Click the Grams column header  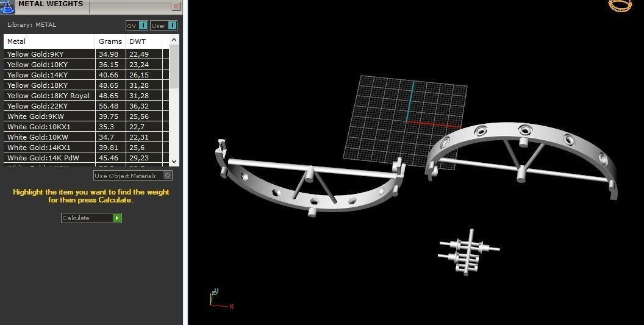pos(110,41)
